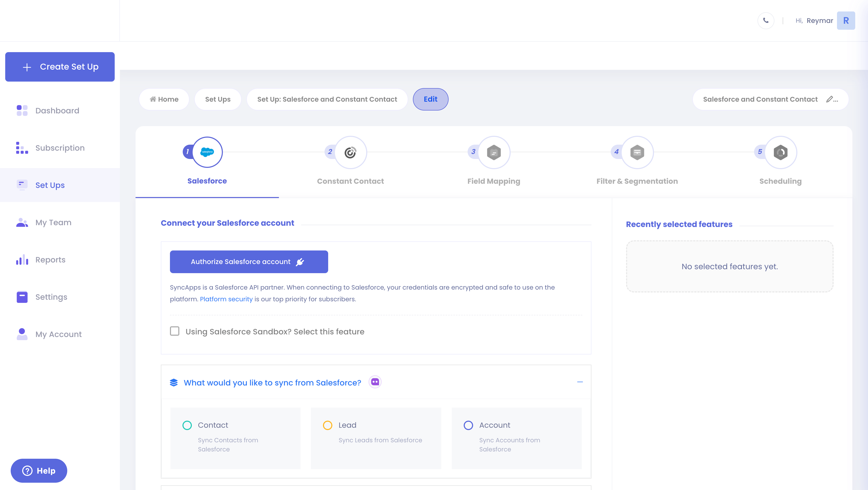Go to Set Ups breadcrumb

[218, 99]
